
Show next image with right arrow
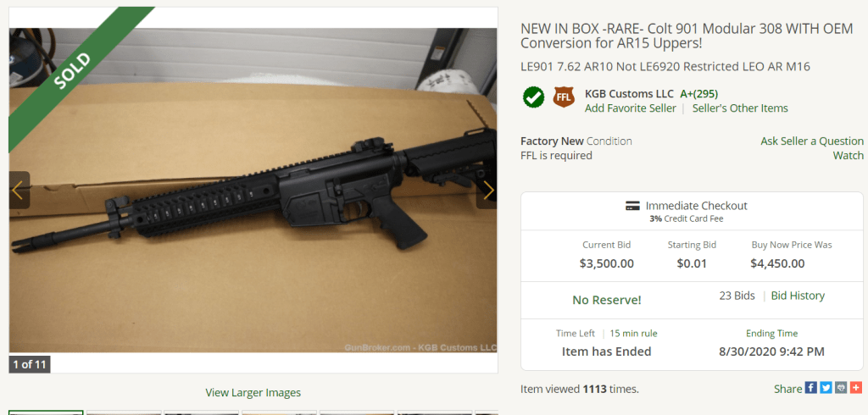point(487,191)
